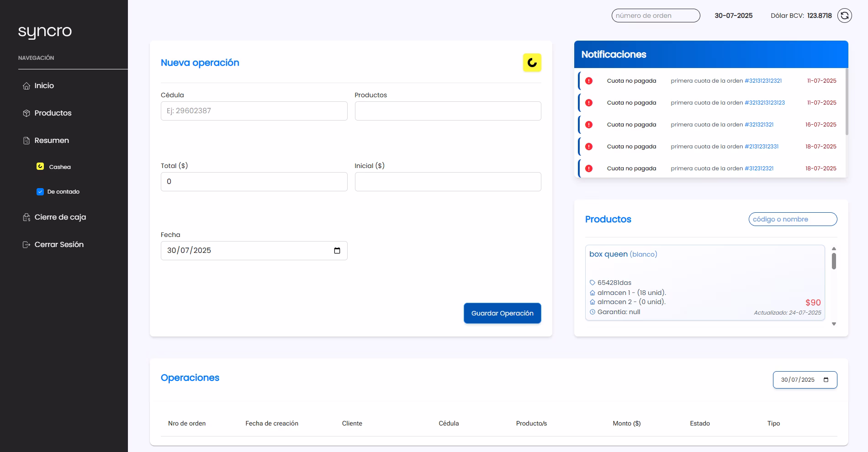The width and height of the screenshot is (868, 452).
Task: Click alert icon for order #321321321
Action: pos(589,125)
